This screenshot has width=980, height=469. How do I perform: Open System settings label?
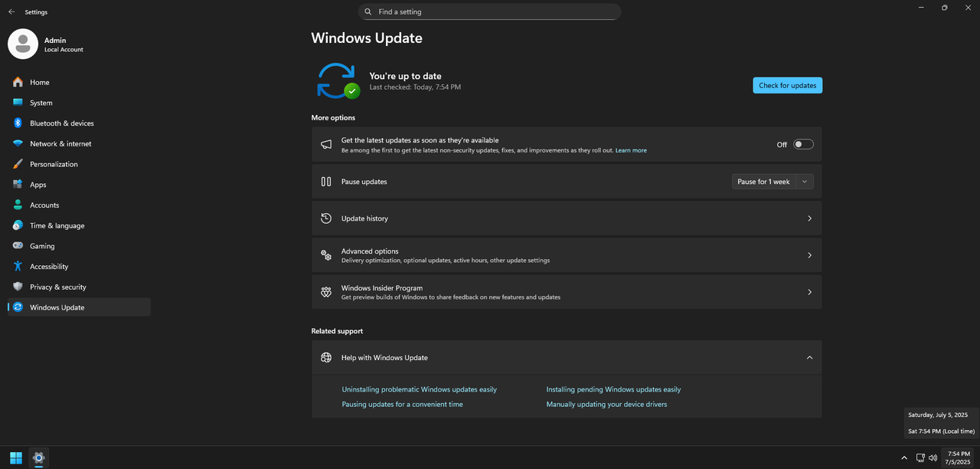(41, 103)
